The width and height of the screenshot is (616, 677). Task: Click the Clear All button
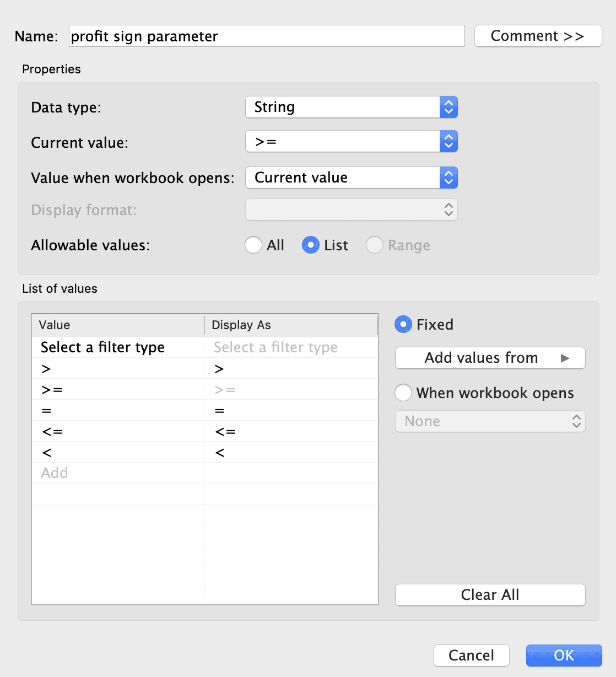pyautogui.click(x=489, y=594)
